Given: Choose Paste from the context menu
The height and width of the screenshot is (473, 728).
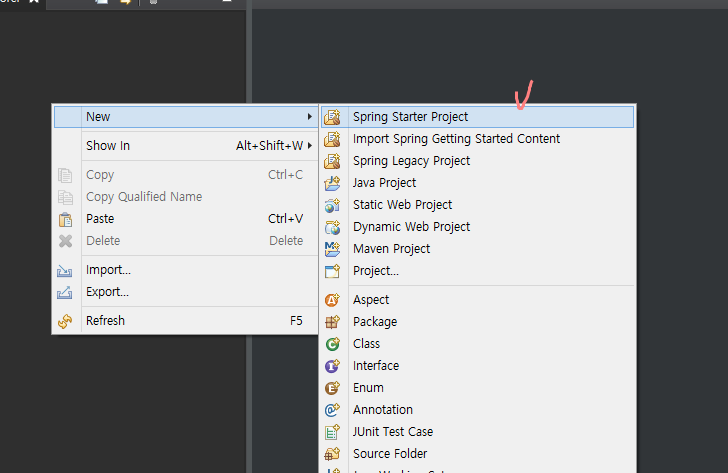Looking at the screenshot, I should point(185,219).
